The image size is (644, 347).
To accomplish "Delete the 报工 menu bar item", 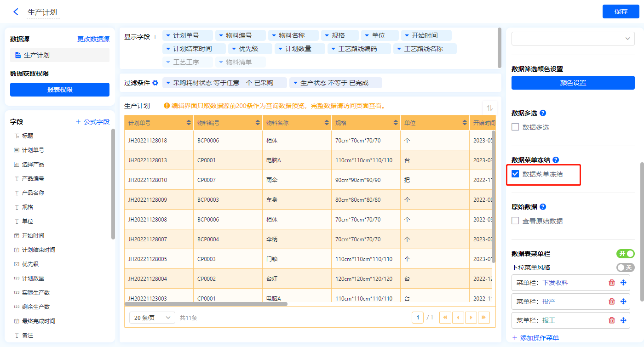I will click(612, 320).
